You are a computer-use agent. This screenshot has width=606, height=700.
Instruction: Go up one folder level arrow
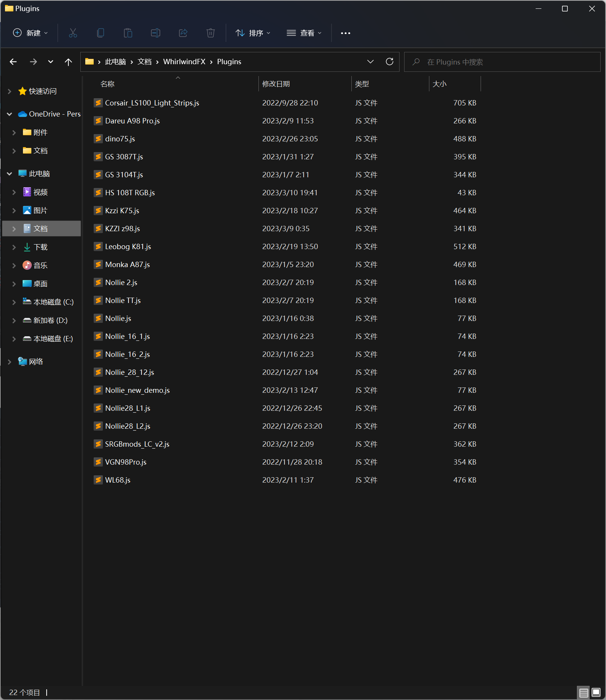[68, 62]
